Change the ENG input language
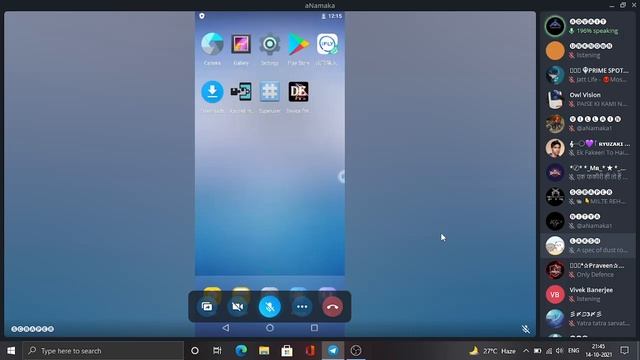The height and width of the screenshot is (360, 640). 573,351
